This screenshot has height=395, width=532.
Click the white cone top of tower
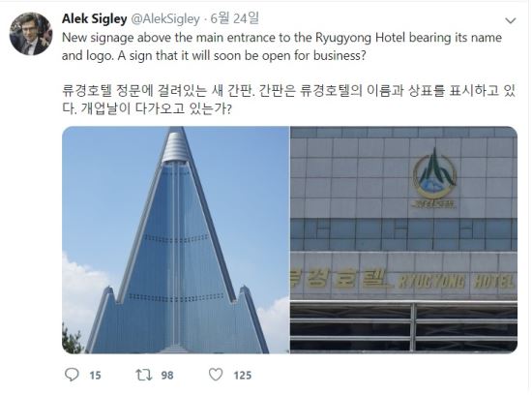click(175, 147)
